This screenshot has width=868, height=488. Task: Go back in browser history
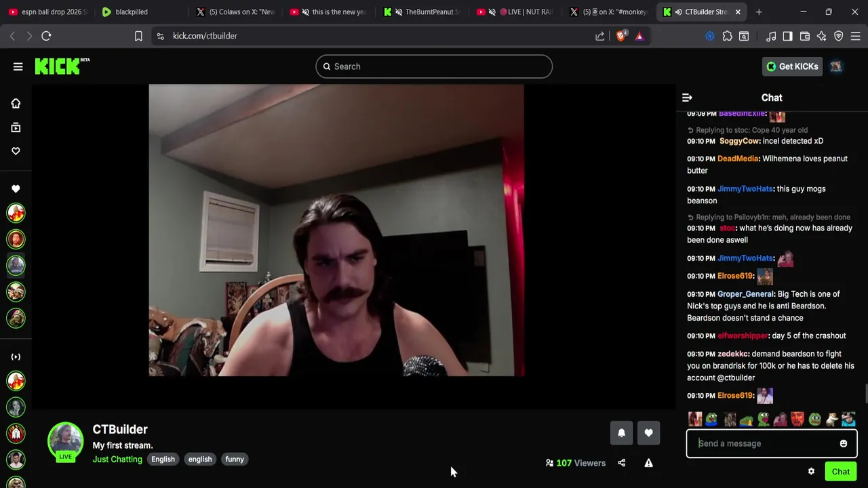click(12, 36)
